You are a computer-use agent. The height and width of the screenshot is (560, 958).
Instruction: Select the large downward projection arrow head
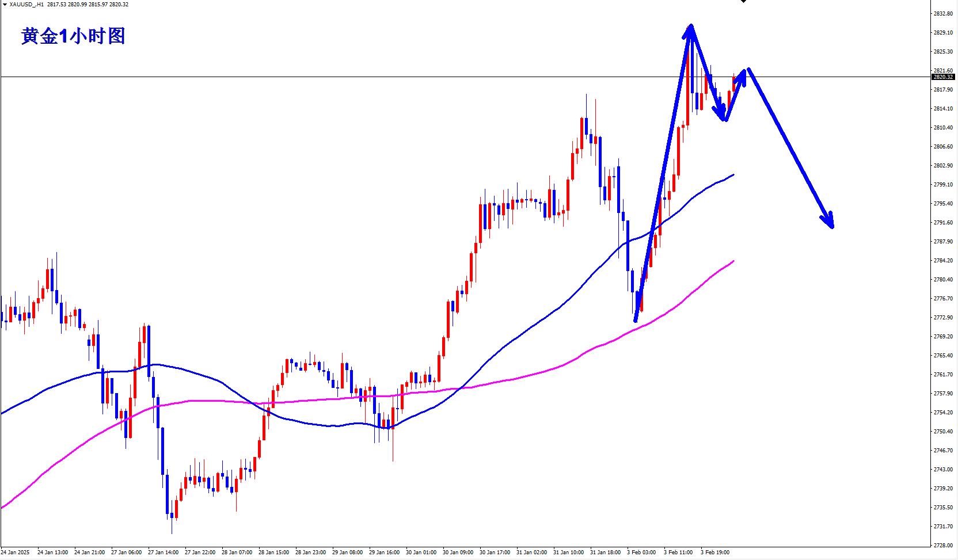829,222
